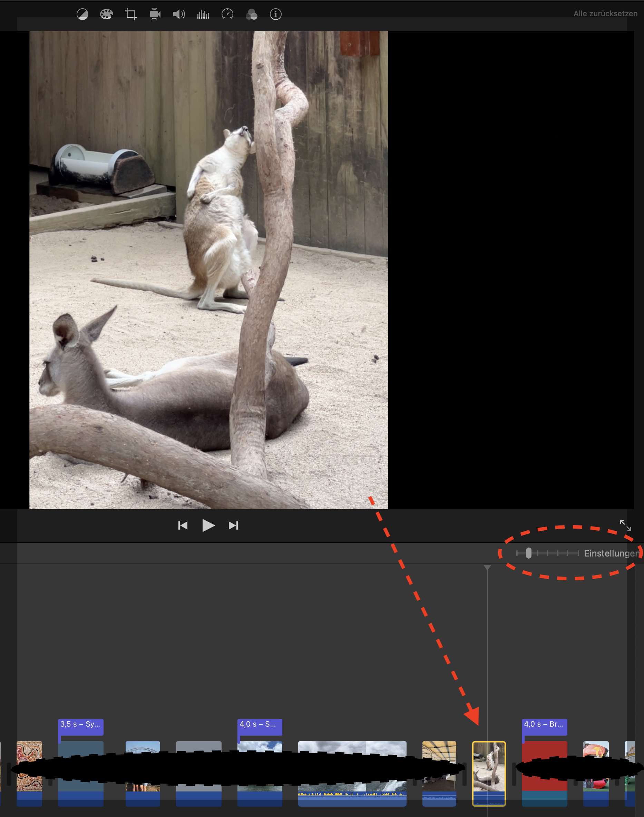Click the kangaroo video in the viewer
This screenshot has width=644, height=817.
[208, 270]
